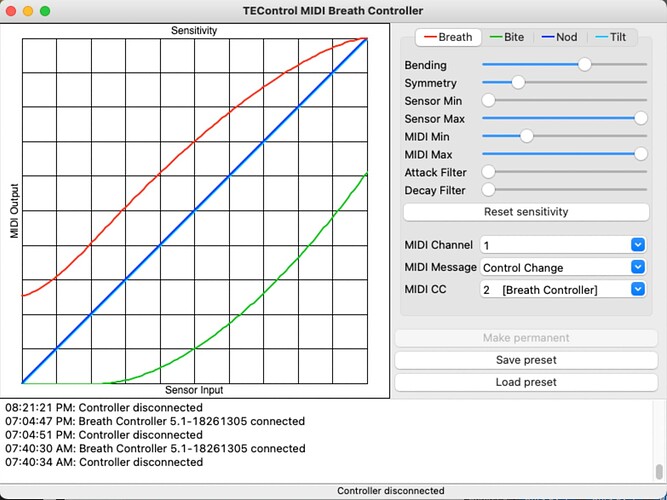Click the '08:21:21 PM: Controller disconnected' log line
The width and height of the screenshot is (667, 500).
pyautogui.click(x=104, y=408)
